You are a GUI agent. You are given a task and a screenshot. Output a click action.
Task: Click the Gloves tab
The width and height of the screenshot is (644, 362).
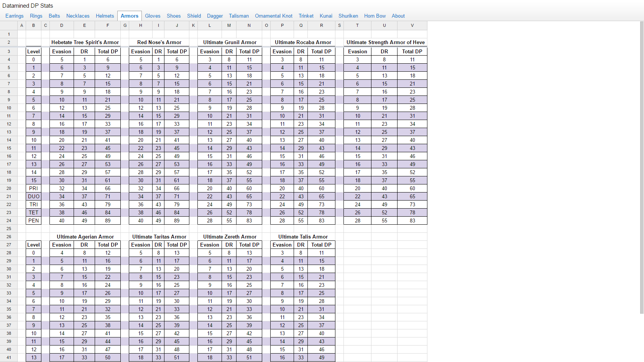tap(153, 16)
